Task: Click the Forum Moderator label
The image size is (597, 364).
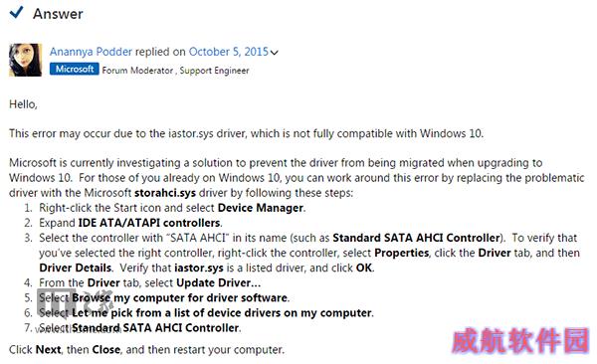Action: [x=137, y=71]
